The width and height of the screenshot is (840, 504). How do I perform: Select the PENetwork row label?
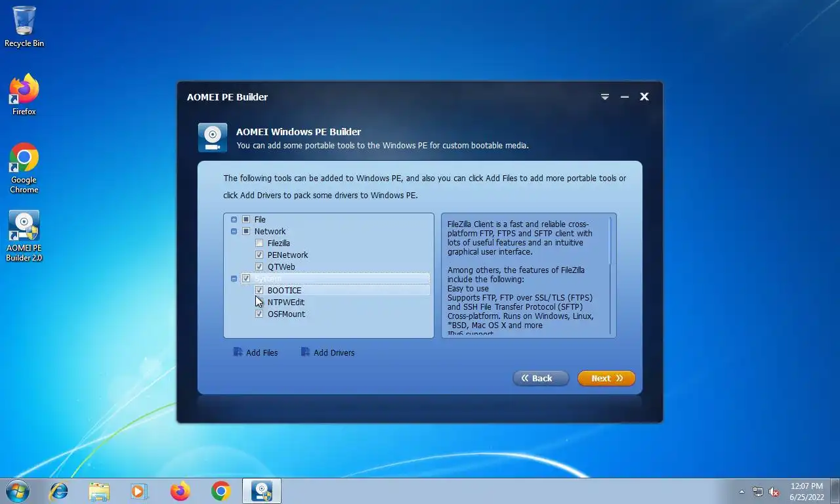click(x=287, y=255)
